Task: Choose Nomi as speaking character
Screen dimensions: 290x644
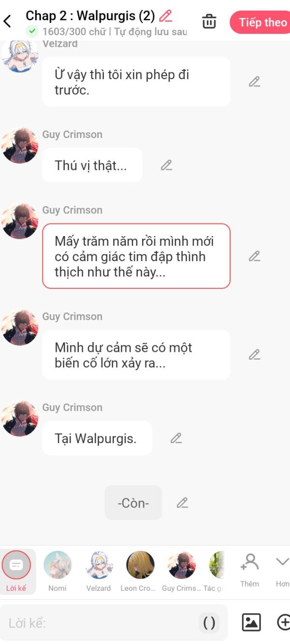Action: pyautogui.click(x=58, y=572)
